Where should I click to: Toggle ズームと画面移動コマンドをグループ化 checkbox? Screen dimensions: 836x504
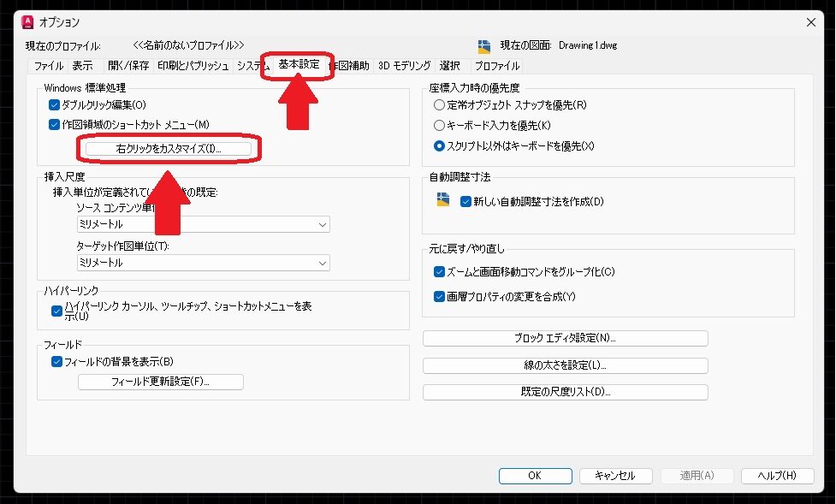(440, 272)
